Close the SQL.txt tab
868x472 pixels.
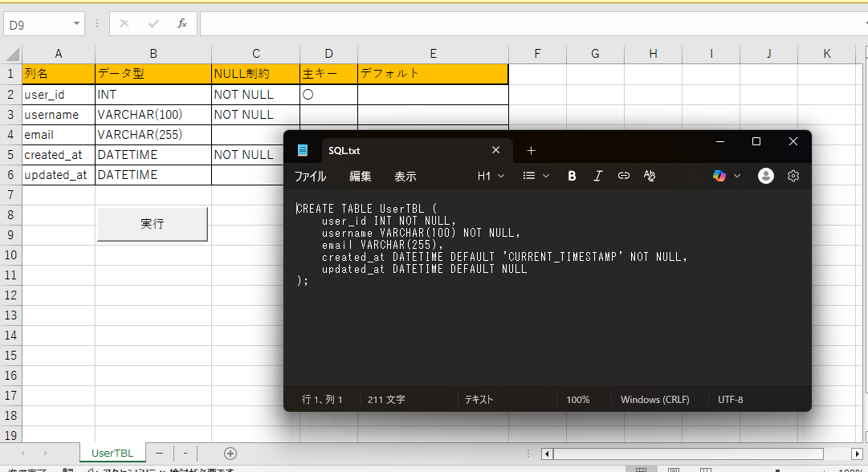(495, 150)
